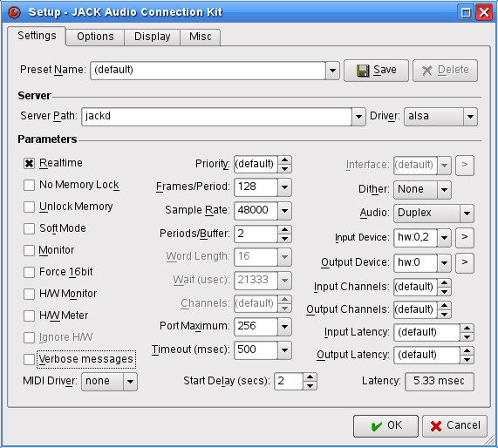Viewport: 498px width, 448px height.
Task: Enable the H/W Meter checkbox
Action: pyautogui.click(x=29, y=316)
